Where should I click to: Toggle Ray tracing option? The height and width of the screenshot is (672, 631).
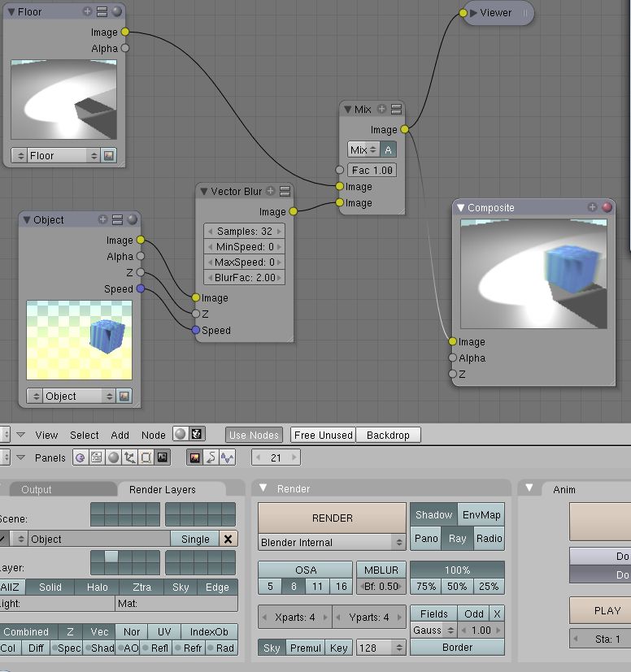coord(457,539)
